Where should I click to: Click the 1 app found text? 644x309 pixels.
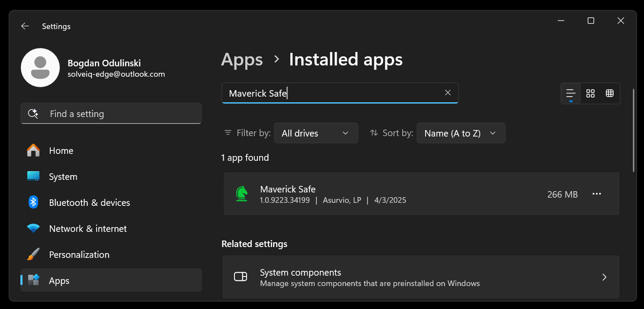pos(245,158)
